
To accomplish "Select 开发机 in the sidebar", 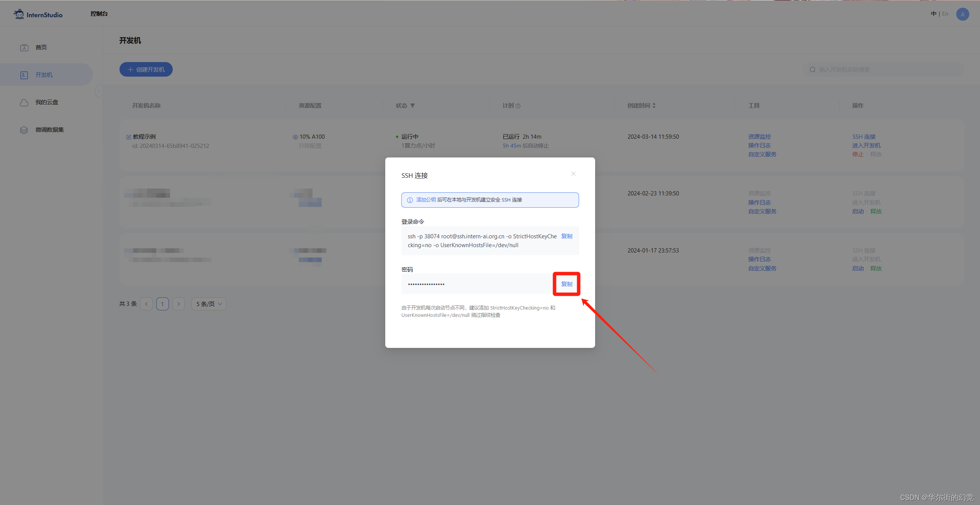I will (46, 75).
